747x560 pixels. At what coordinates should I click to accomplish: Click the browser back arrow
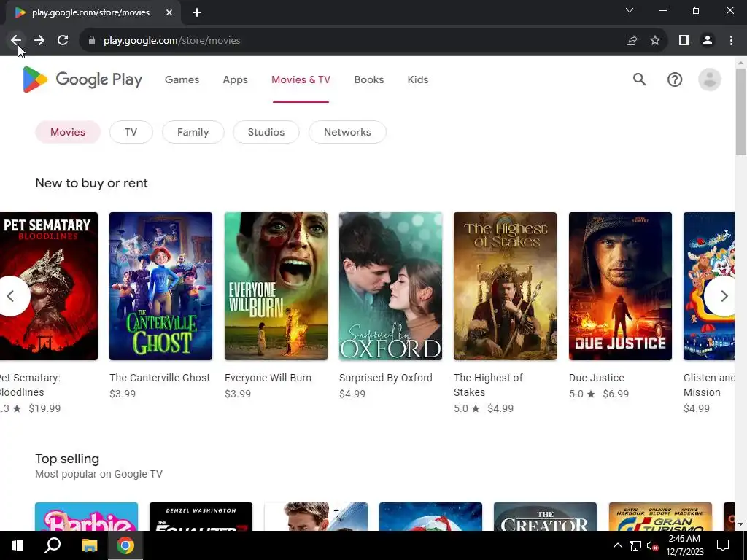click(x=16, y=41)
